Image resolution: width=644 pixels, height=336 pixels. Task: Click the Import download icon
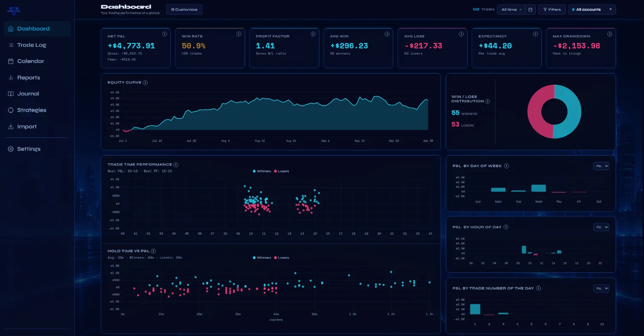pos(11,127)
